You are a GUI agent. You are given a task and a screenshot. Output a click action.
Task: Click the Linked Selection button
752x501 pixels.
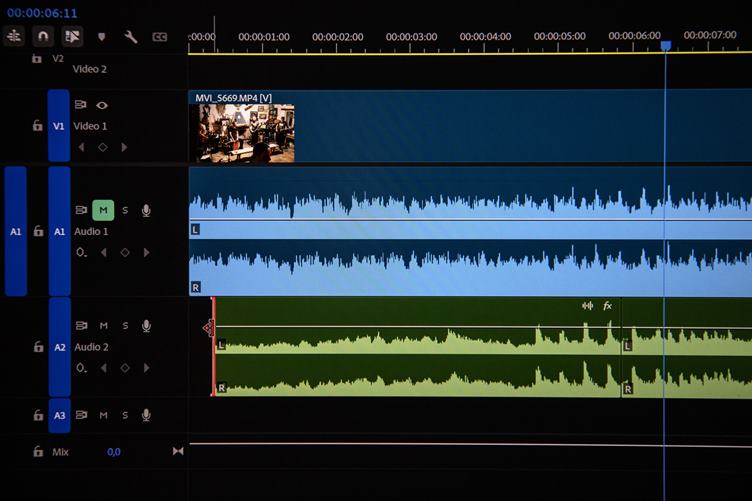coord(72,36)
